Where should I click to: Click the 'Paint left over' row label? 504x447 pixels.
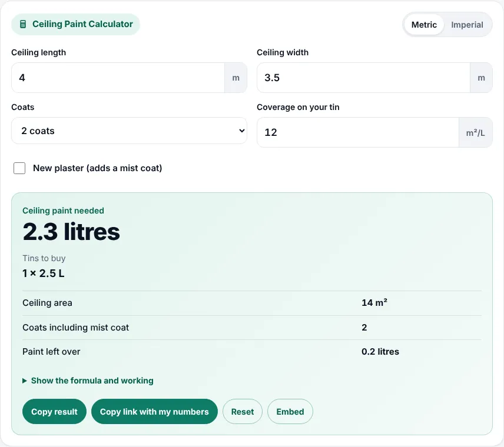pos(51,351)
